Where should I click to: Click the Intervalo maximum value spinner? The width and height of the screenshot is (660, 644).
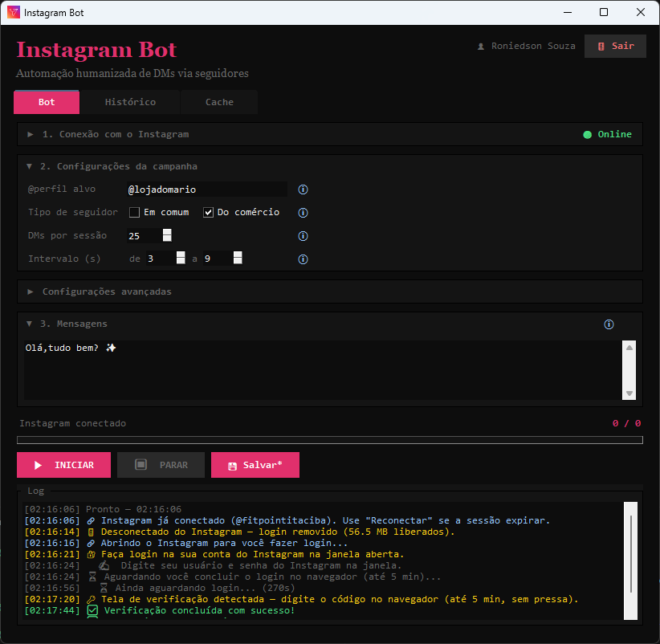click(238, 258)
